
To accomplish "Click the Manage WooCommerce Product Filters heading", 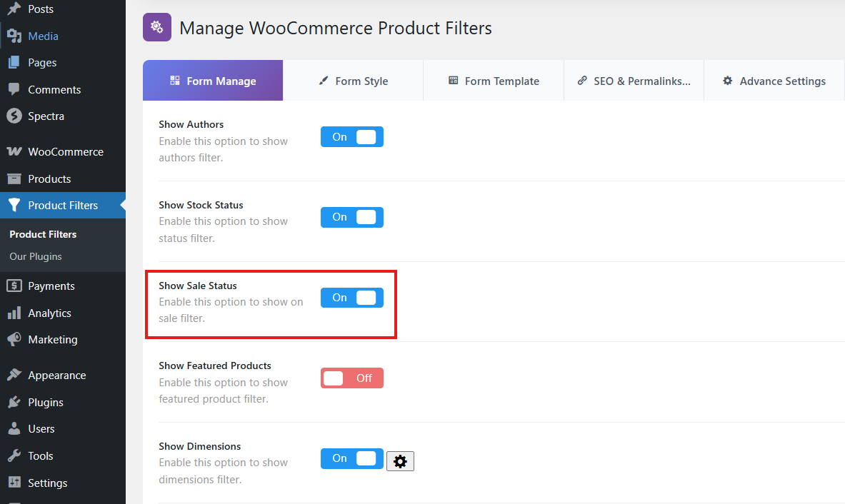I will [x=335, y=28].
